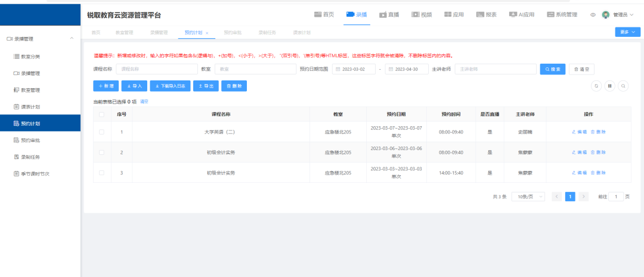
Task: Open the 更多 dropdown button
Action: (x=627, y=32)
